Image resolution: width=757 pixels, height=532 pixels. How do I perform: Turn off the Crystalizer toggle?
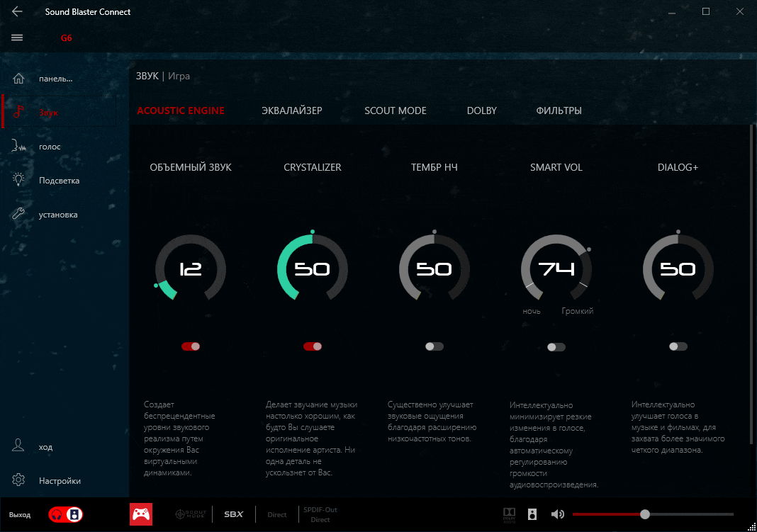point(313,346)
